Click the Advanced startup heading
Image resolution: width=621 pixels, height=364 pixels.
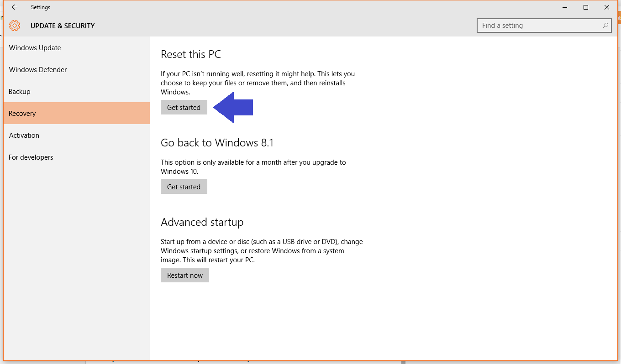[x=202, y=222]
